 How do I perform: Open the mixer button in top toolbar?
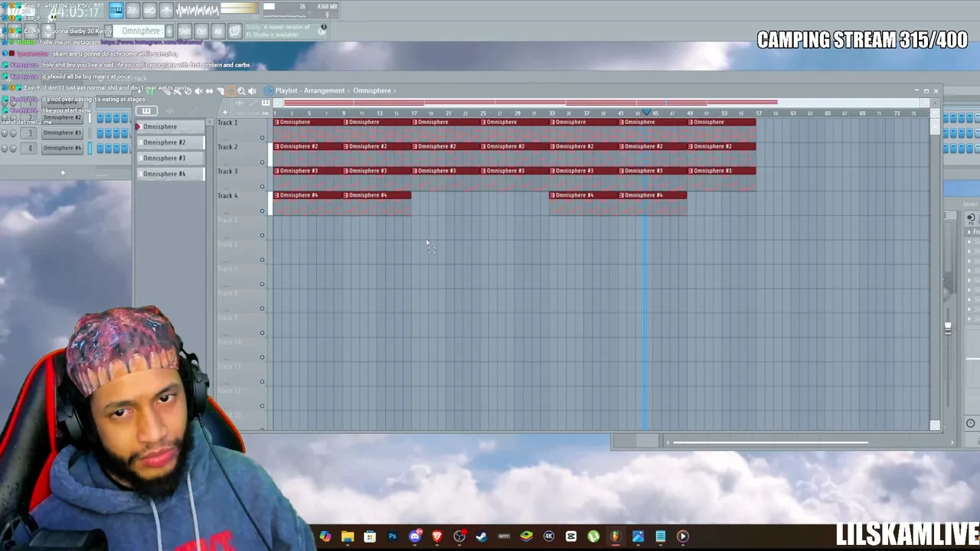[166, 10]
